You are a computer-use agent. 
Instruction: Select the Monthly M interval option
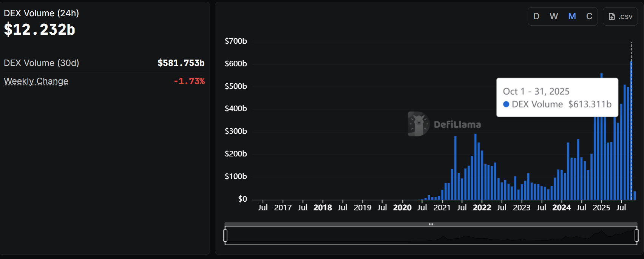(572, 17)
